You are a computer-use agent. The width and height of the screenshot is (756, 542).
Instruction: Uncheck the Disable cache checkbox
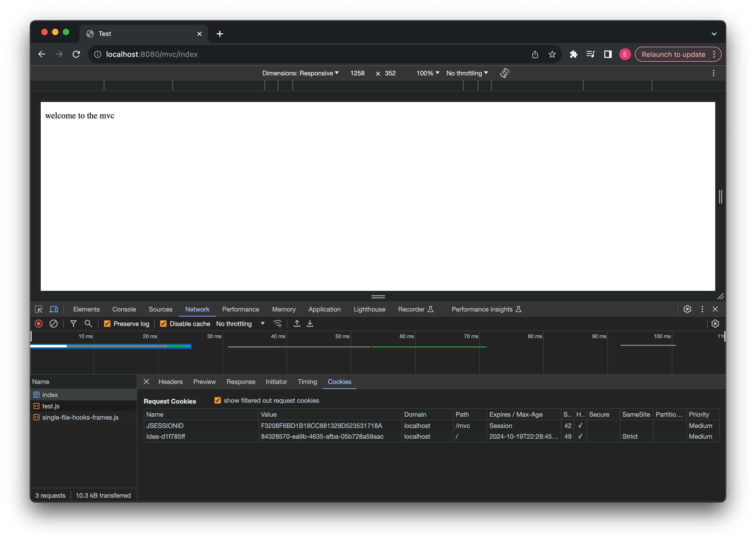click(163, 324)
